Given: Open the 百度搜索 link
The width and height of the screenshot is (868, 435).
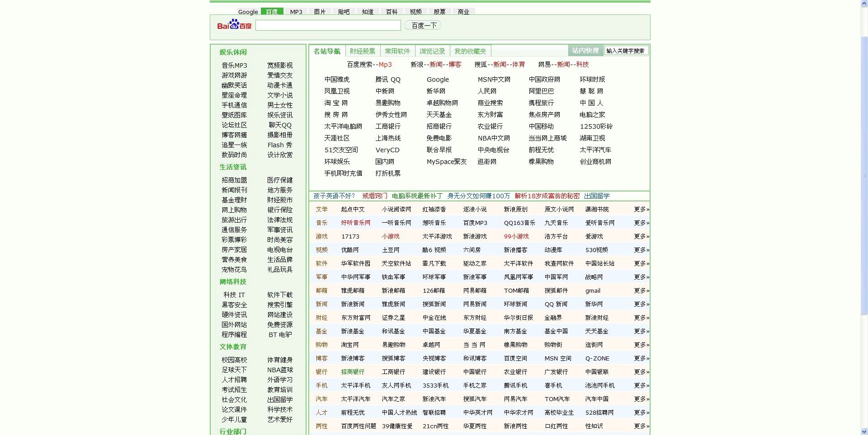Looking at the screenshot, I should 359,65.
